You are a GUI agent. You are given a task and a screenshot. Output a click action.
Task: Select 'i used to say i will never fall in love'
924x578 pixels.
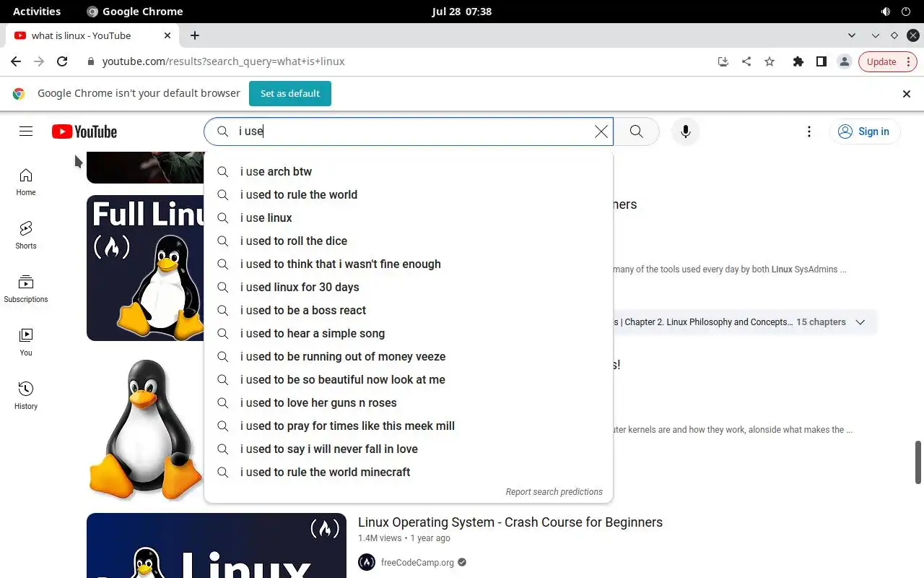[409, 449]
